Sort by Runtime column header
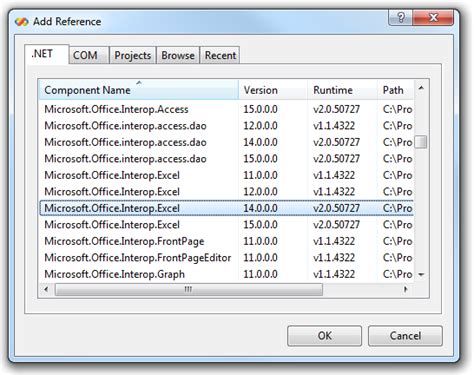Screen dimensions: 474x375 tap(343, 90)
